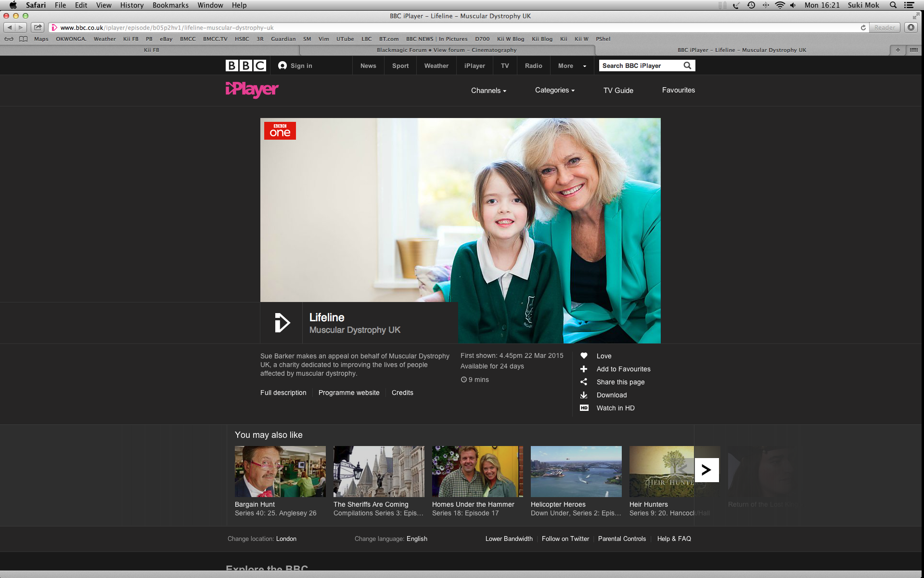Viewport: 924px width, 578px height.
Task: Open the File menu
Action: pos(60,5)
